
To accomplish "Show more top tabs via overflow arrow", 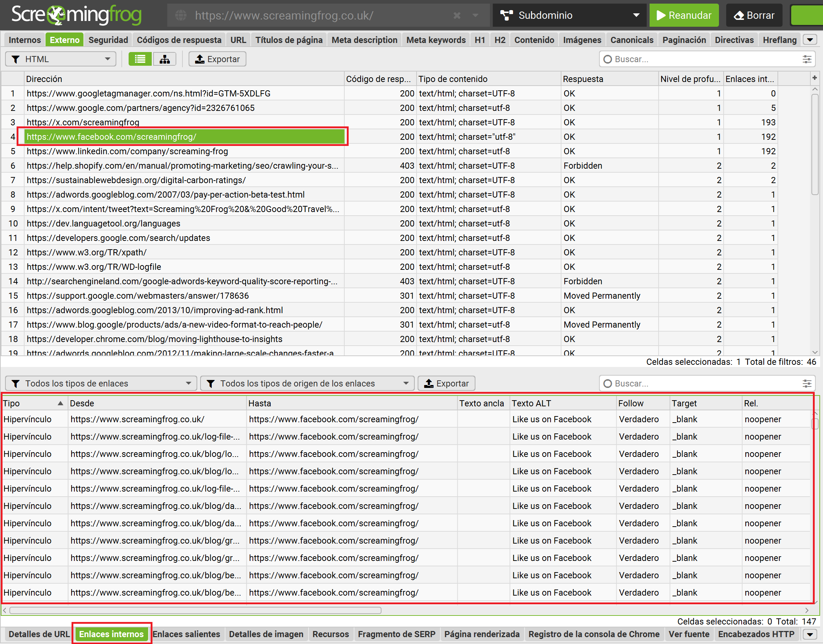I will (810, 40).
